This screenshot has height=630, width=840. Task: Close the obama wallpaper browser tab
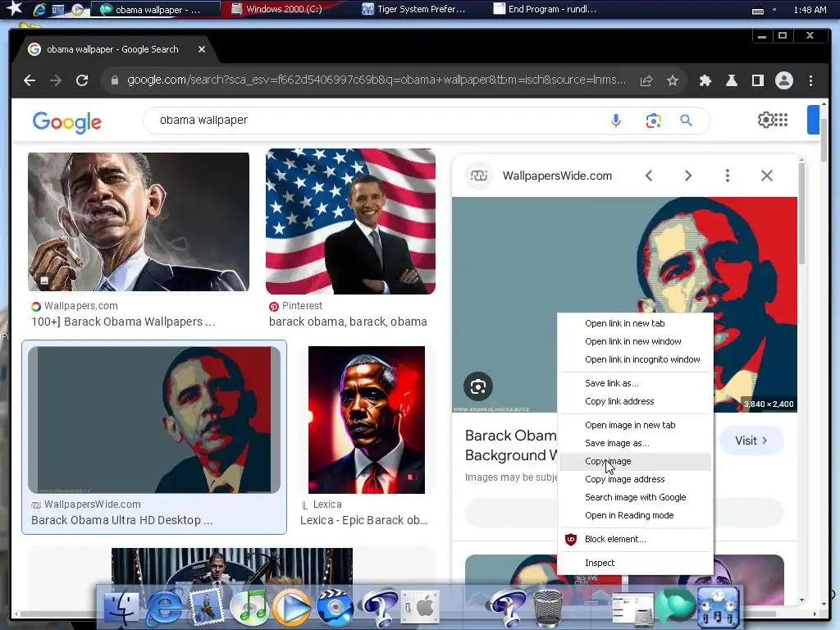[x=202, y=49]
